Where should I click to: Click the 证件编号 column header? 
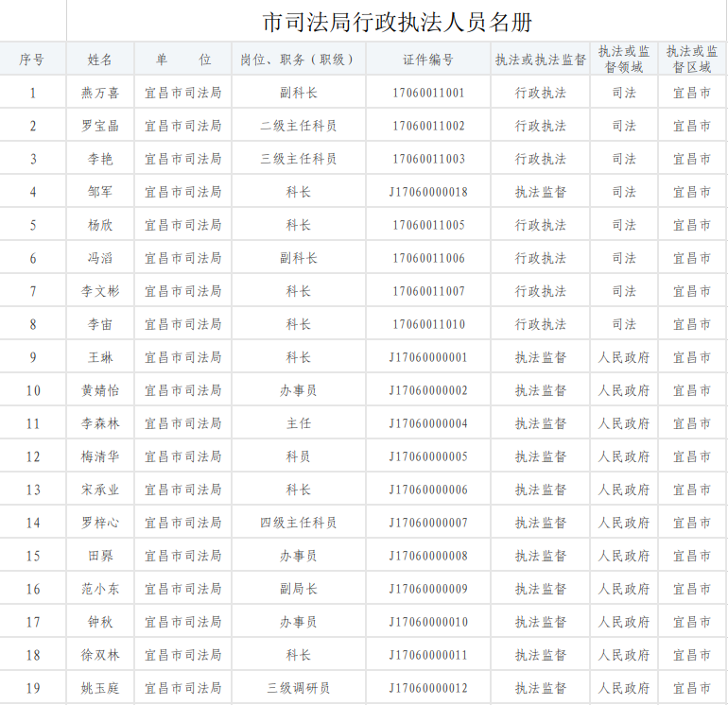(x=428, y=60)
